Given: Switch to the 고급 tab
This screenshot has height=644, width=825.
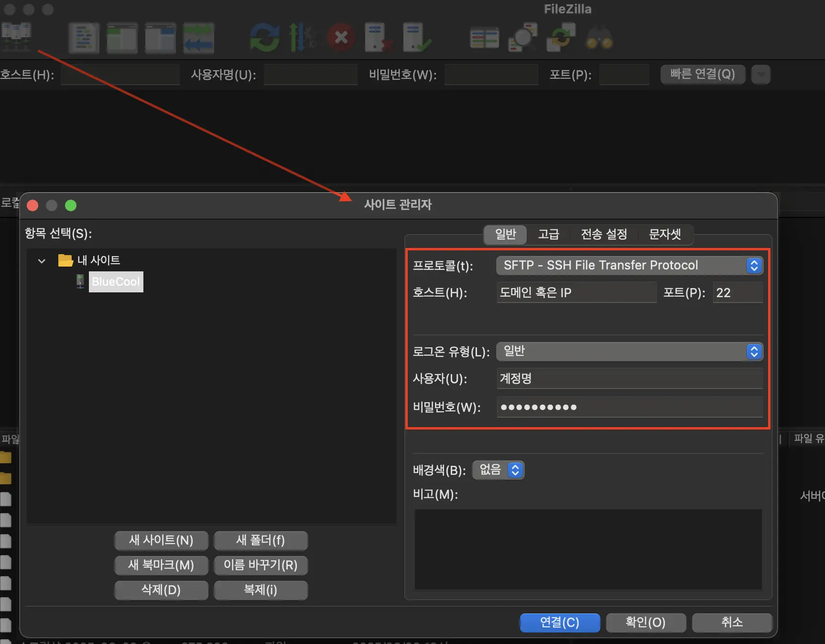Looking at the screenshot, I should pos(549,235).
